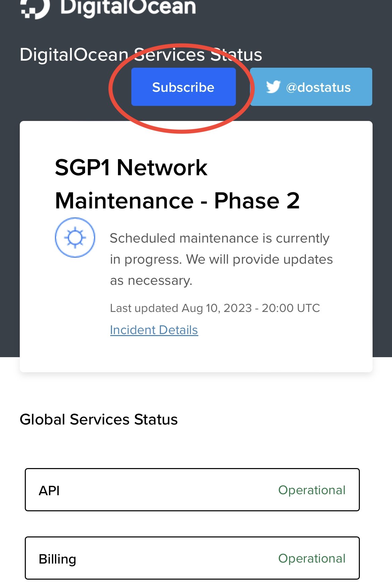Click the Last updated timestamp text
The image size is (392, 584).
(215, 308)
